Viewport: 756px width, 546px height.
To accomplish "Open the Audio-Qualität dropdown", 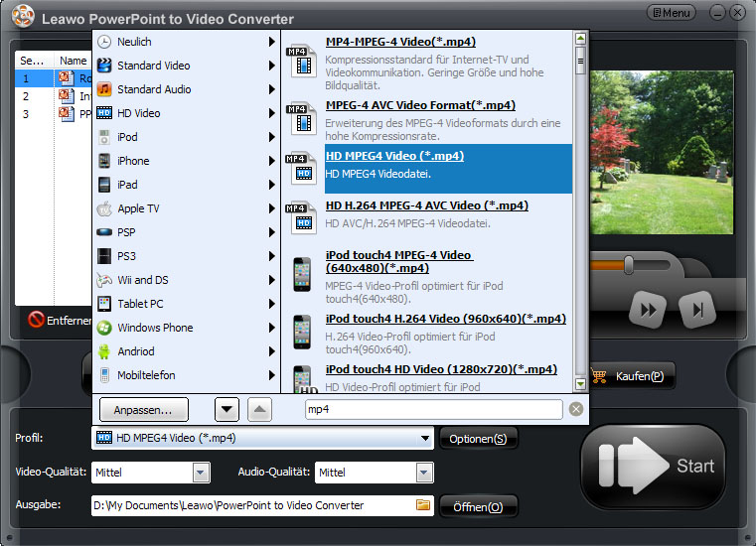I will tap(424, 473).
